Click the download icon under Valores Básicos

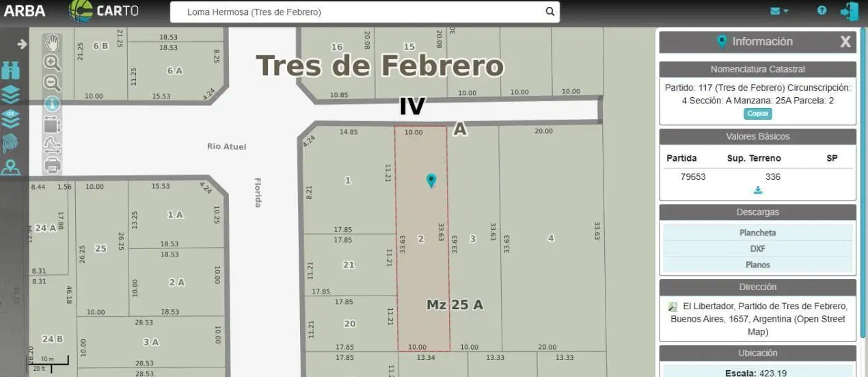(758, 190)
